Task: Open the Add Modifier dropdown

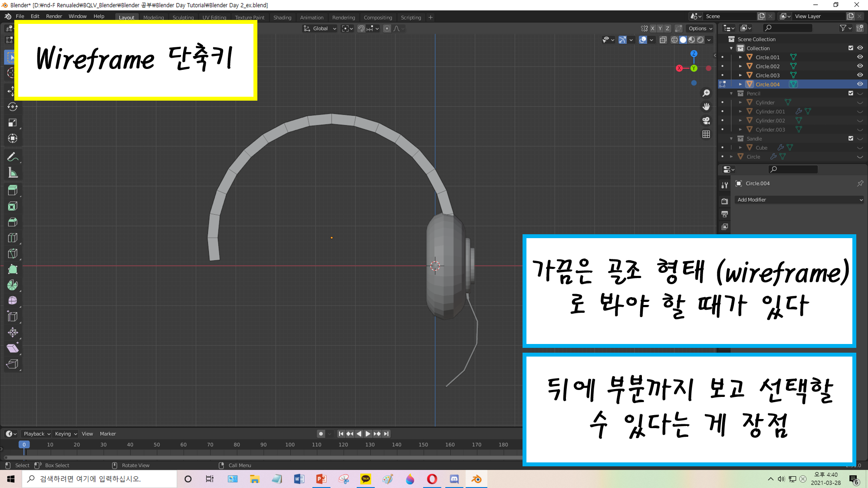Action: point(799,200)
